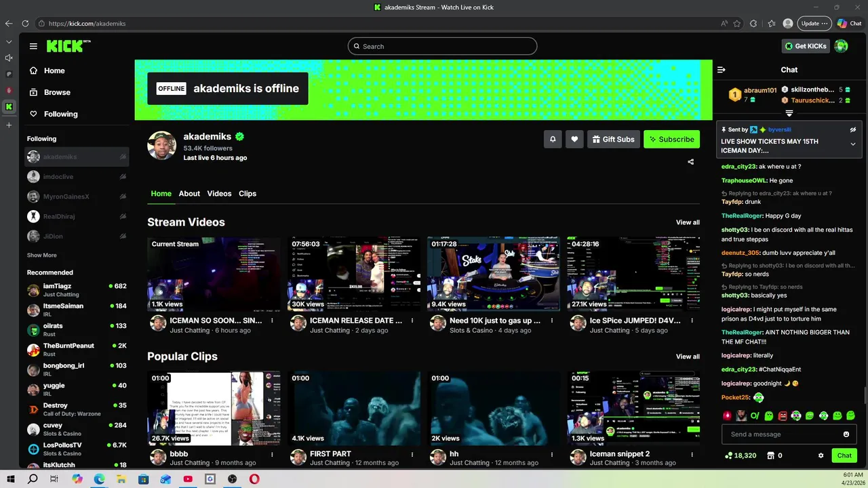Insert the red angry face emote
The width and height of the screenshot is (868, 488).
point(783,415)
